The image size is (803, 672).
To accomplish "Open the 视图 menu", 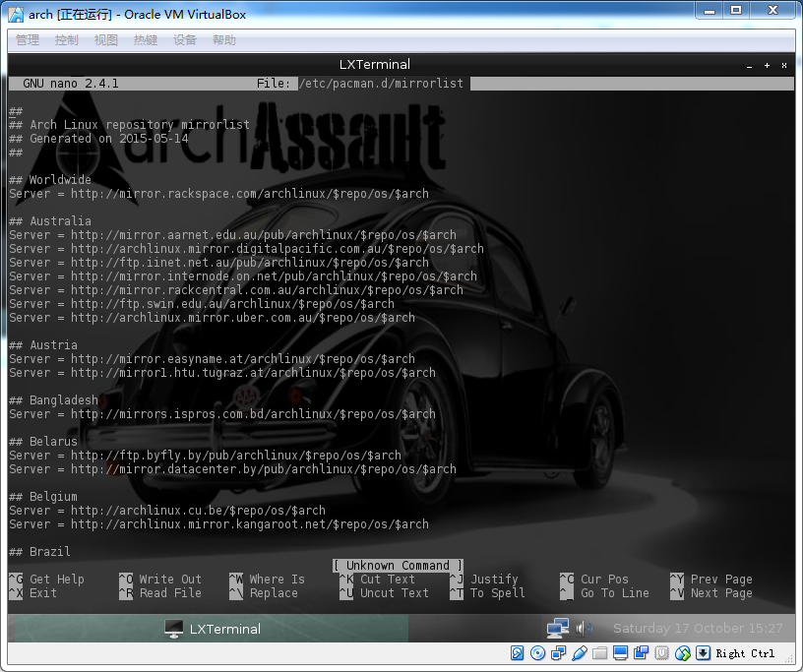I will coord(106,40).
